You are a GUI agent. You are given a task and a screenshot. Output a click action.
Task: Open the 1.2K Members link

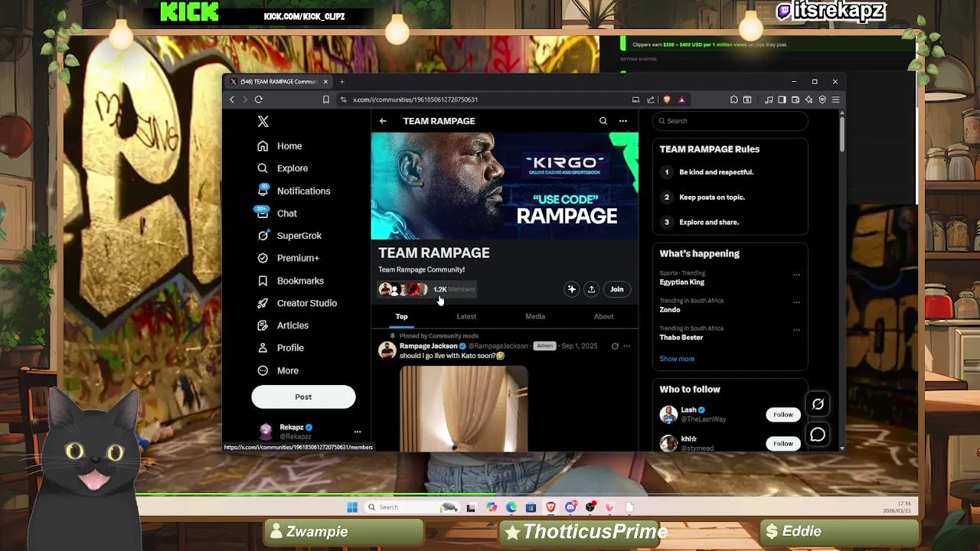(x=454, y=289)
